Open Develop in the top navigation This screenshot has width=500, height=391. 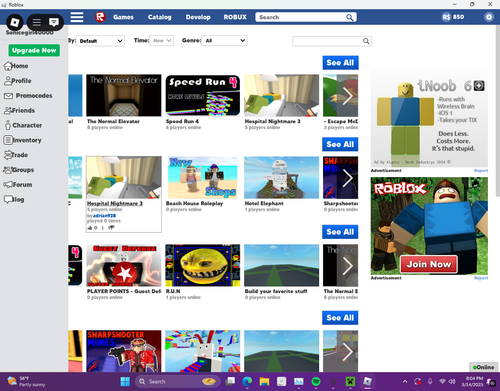198,17
